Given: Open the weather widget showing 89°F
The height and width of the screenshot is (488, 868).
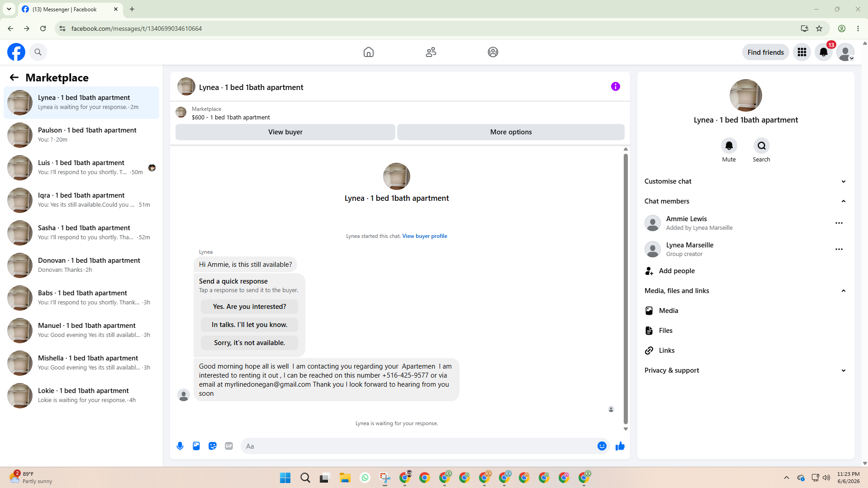Looking at the screenshot, I should 31,478.
